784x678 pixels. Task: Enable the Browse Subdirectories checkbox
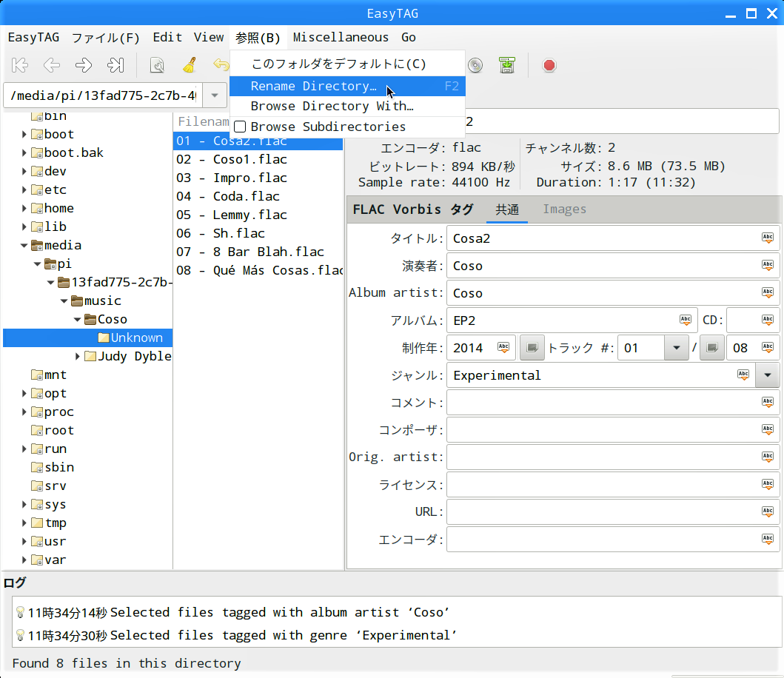click(x=240, y=127)
